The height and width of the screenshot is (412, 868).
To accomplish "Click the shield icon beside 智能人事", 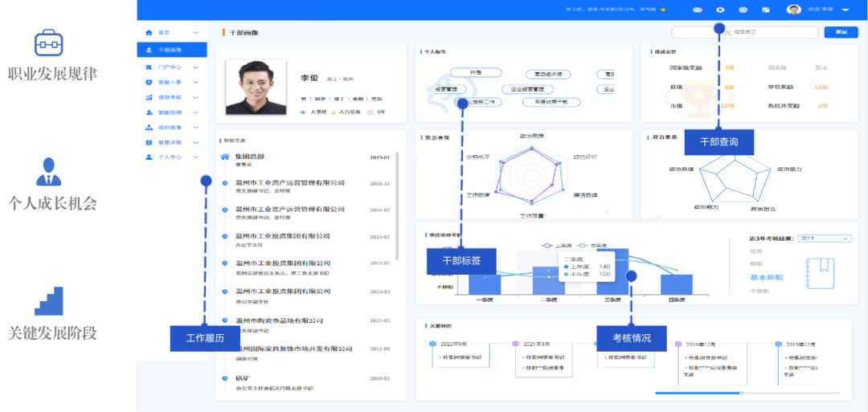I will point(149,83).
